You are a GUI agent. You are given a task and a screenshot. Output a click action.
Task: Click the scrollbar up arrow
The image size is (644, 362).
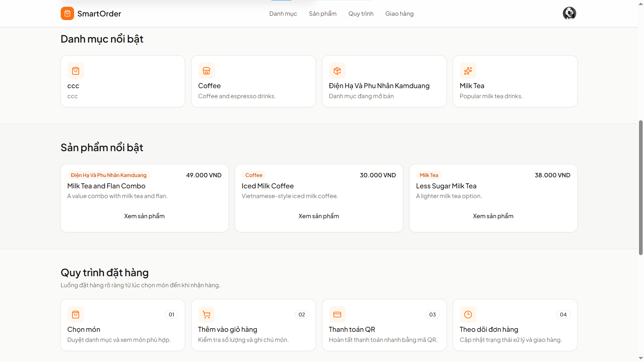click(641, 3)
